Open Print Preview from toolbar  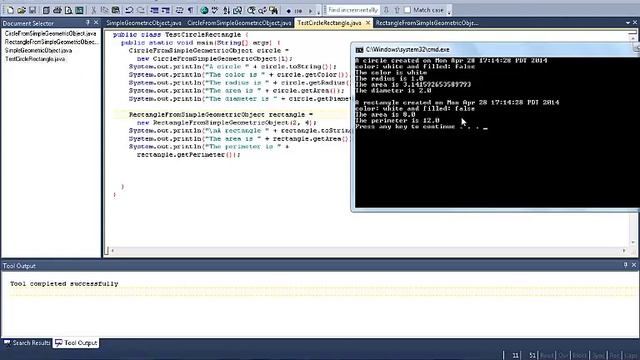click(x=68, y=10)
